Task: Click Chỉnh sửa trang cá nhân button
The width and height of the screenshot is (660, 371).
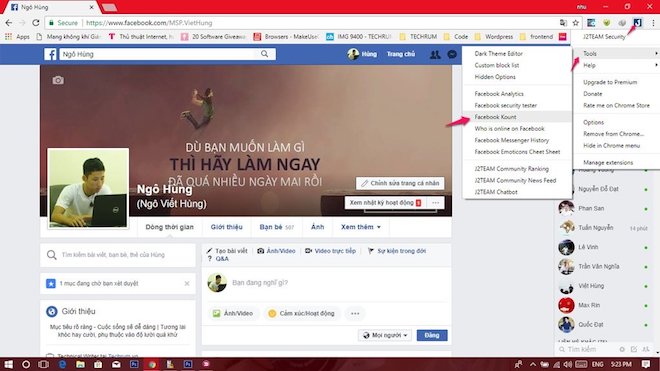Action: (x=400, y=183)
